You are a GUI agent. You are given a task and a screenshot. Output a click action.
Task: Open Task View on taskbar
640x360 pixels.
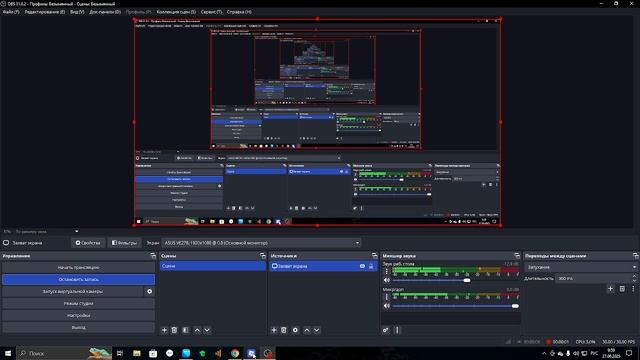[120, 353]
